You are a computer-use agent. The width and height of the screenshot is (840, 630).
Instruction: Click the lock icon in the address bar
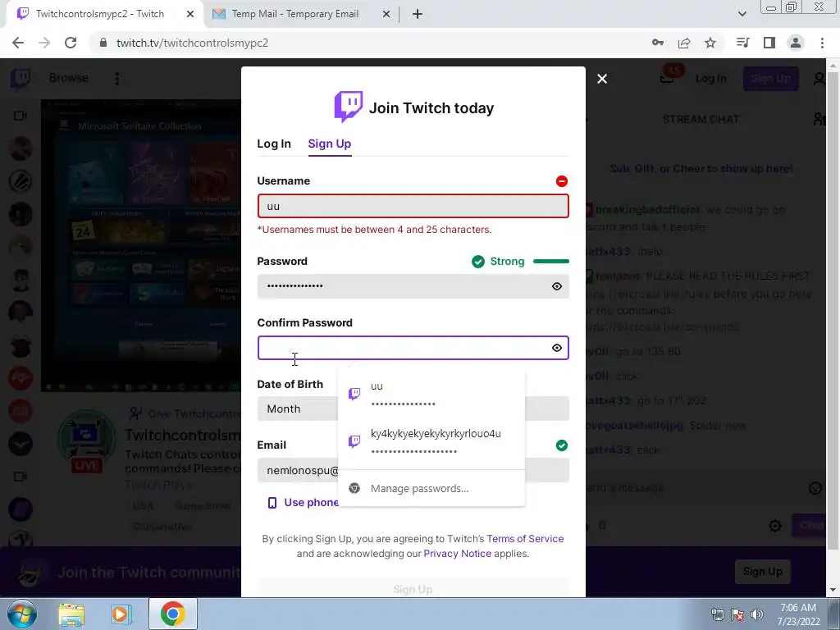pos(103,43)
